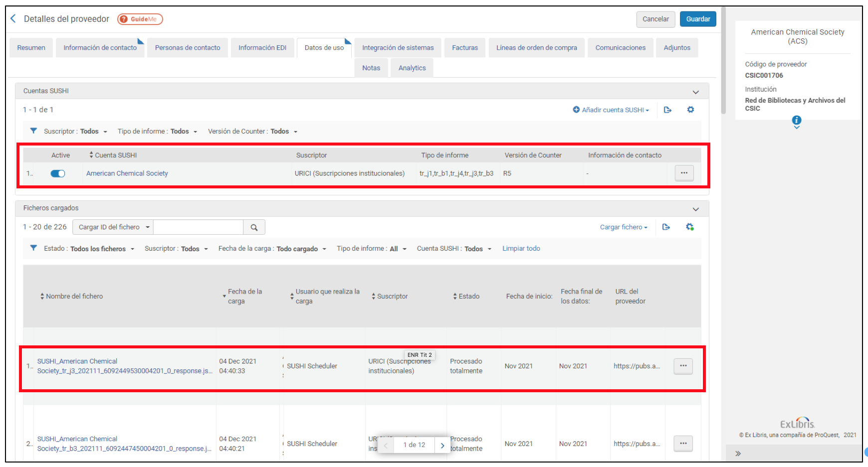The image size is (868, 467).
Task: Click export icon in Cuentas SUSHI section
Action: [x=667, y=110]
